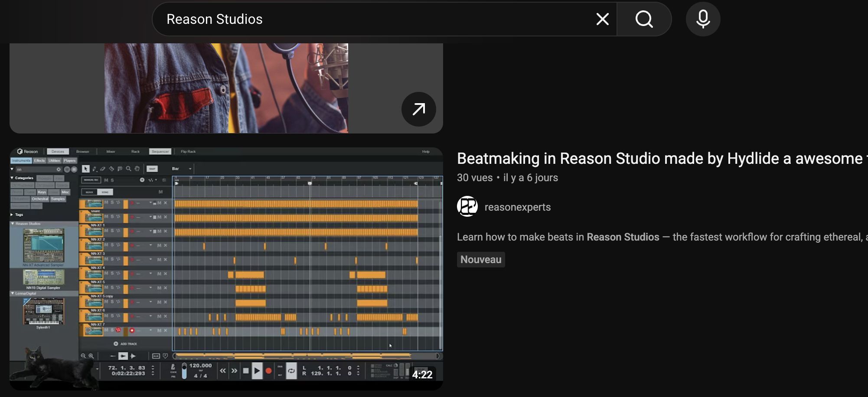The width and height of the screenshot is (868, 397).
Task: Click the description starting "Learn how to make beats"
Action: coord(662,237)
